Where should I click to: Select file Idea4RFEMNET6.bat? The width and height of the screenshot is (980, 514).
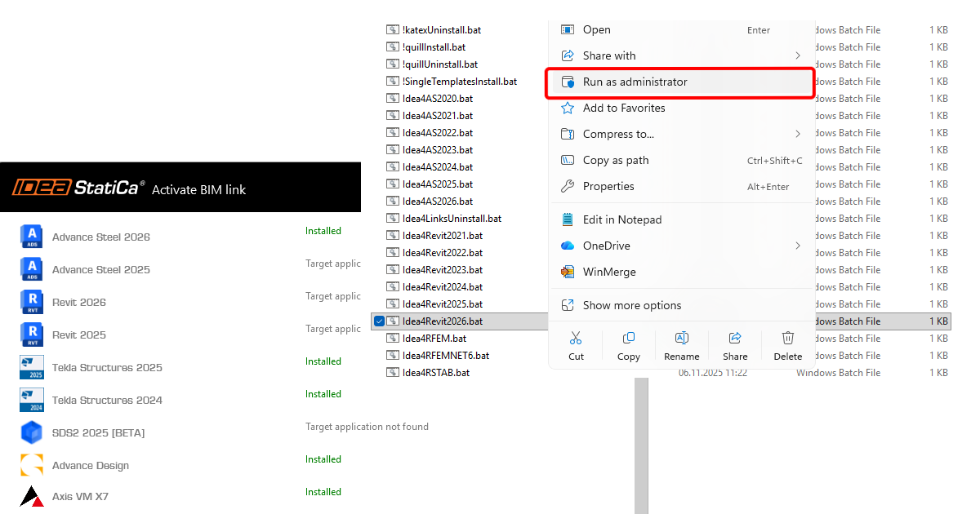tap(446, 356)
